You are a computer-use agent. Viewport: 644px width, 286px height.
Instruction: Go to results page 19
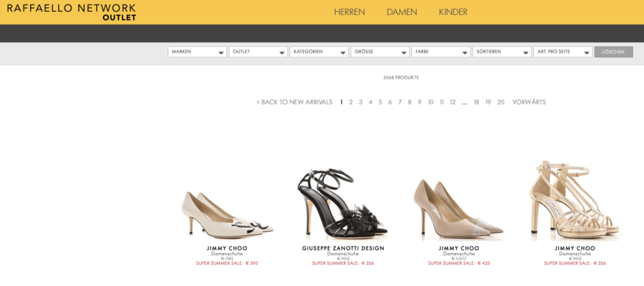pos(488,102)
